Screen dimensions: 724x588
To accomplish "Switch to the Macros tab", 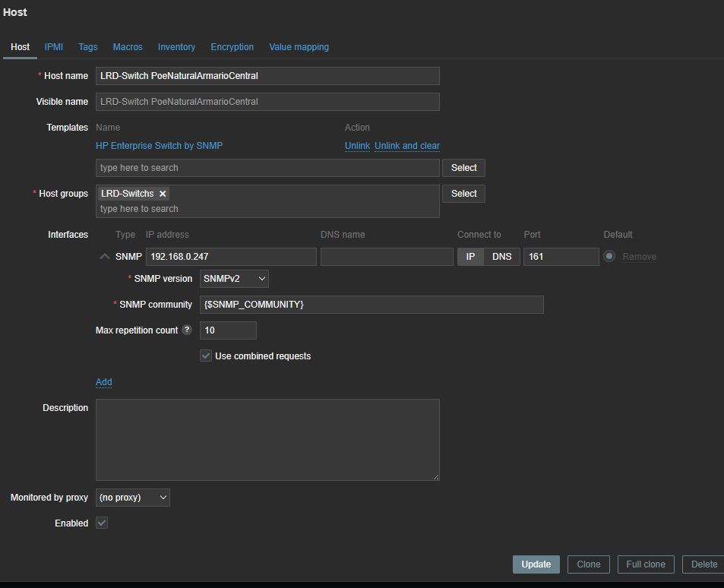I will 128,47.
